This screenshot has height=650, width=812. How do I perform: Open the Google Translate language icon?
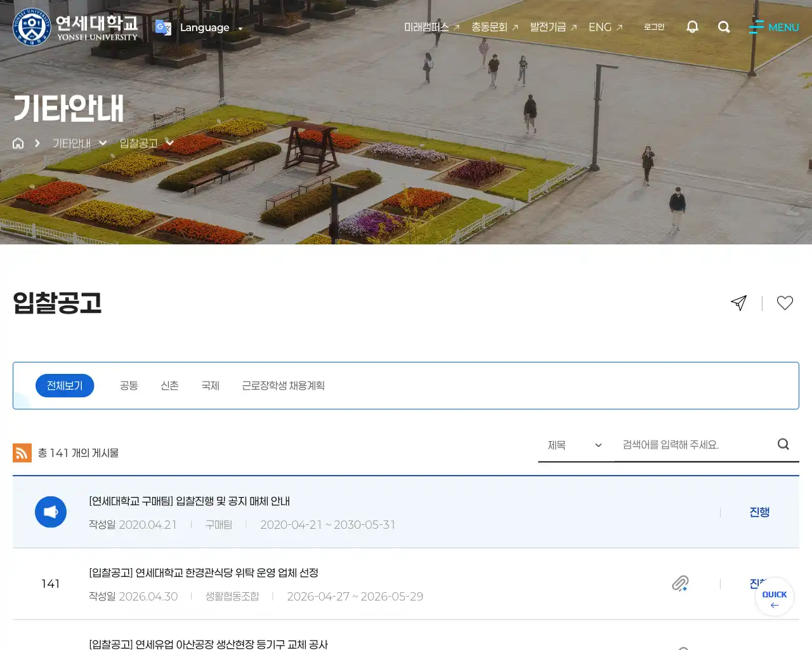(163, 27)
